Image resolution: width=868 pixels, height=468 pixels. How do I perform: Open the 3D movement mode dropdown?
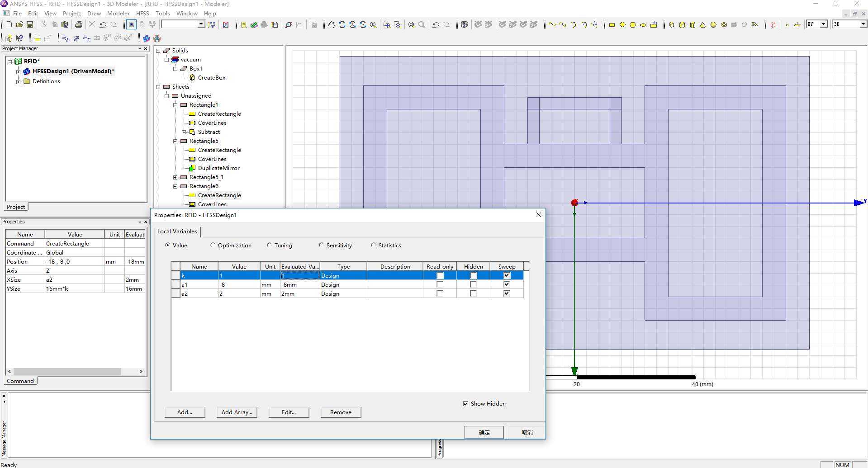[x=863, y=24]
